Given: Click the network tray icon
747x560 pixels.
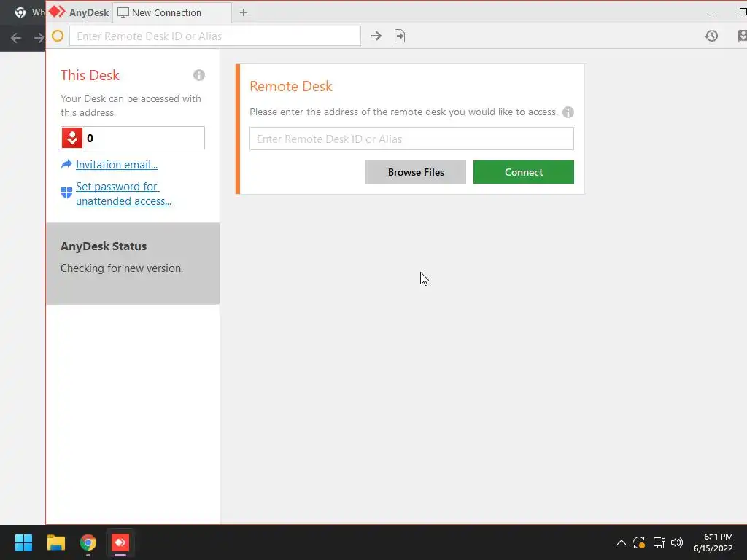Looking at the screenshot, I should [659, 542].
